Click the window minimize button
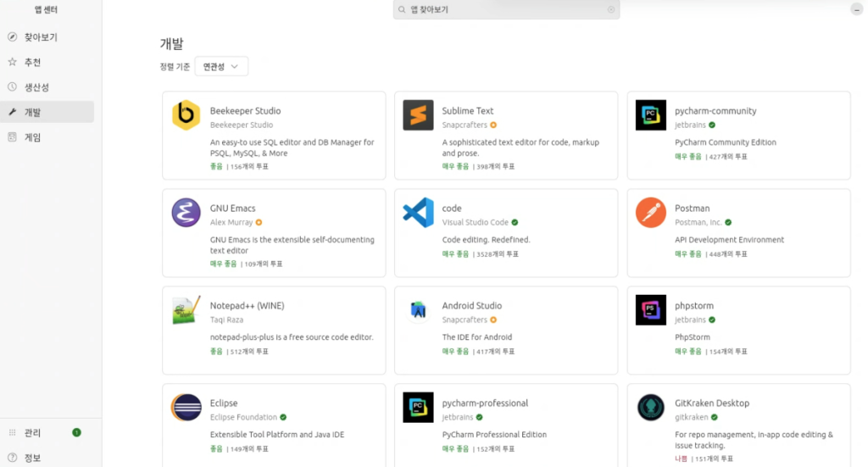Screen dimensions: 868x467 point(856,9)
